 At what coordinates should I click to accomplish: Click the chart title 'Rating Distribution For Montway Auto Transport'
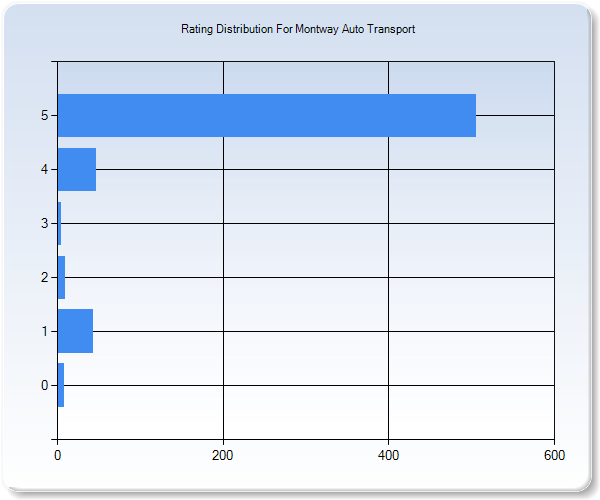tap(298, 29)
